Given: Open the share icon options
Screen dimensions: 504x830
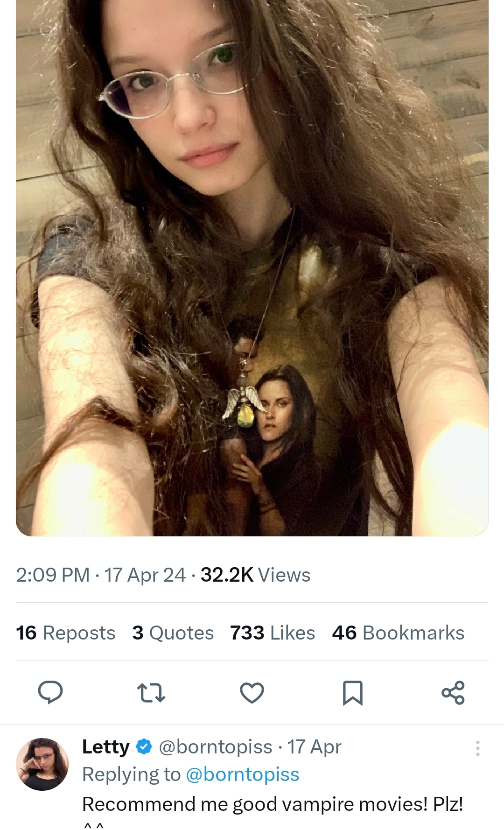Looking at the screenshot, I should click(x=453, y=693).
